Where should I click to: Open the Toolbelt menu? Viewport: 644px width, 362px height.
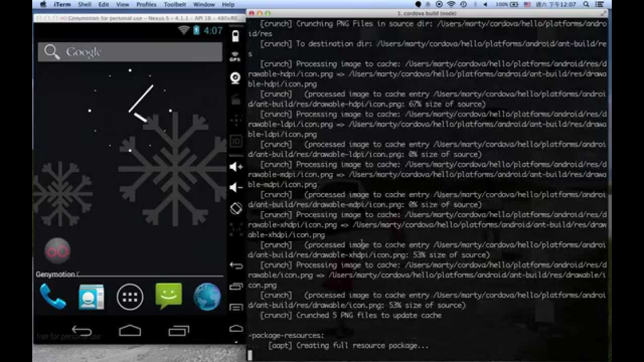[174, 5]
